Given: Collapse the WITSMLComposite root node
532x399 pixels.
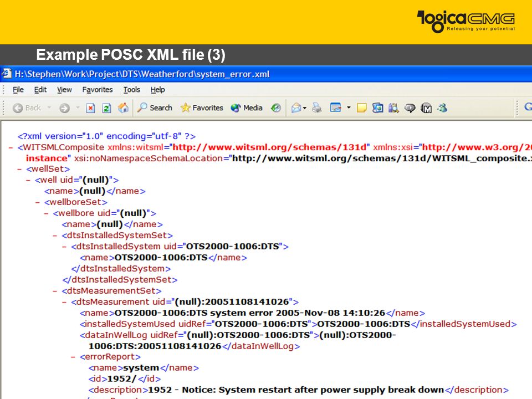Looking at the screenshot, I should [11, 147].
